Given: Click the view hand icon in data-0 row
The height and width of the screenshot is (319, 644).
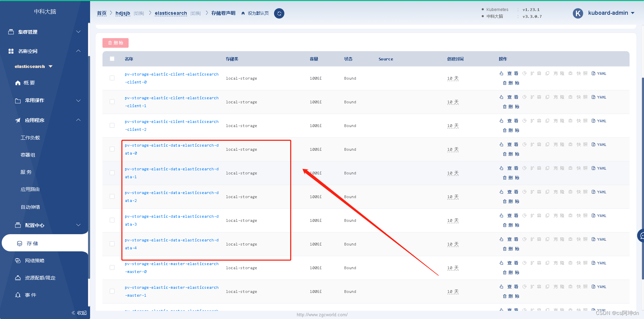Looking at the screenshot, I should 501,145.
